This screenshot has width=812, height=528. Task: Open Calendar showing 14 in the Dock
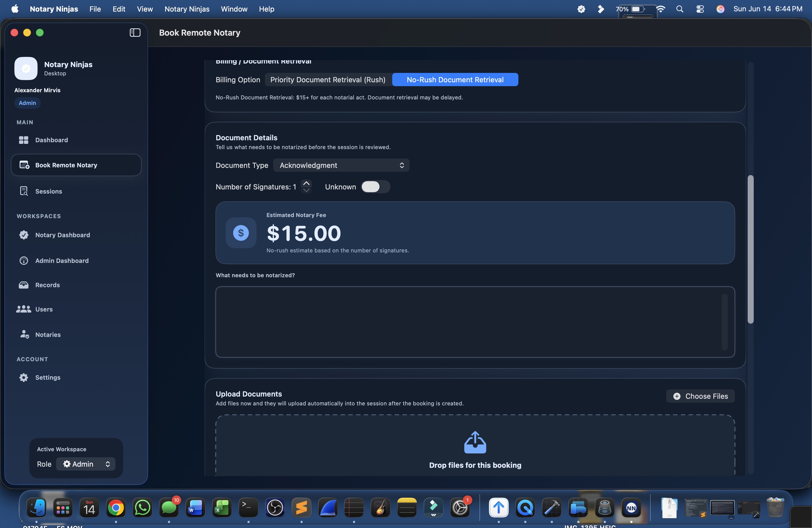pyautogui.click(x=89, y=508)
